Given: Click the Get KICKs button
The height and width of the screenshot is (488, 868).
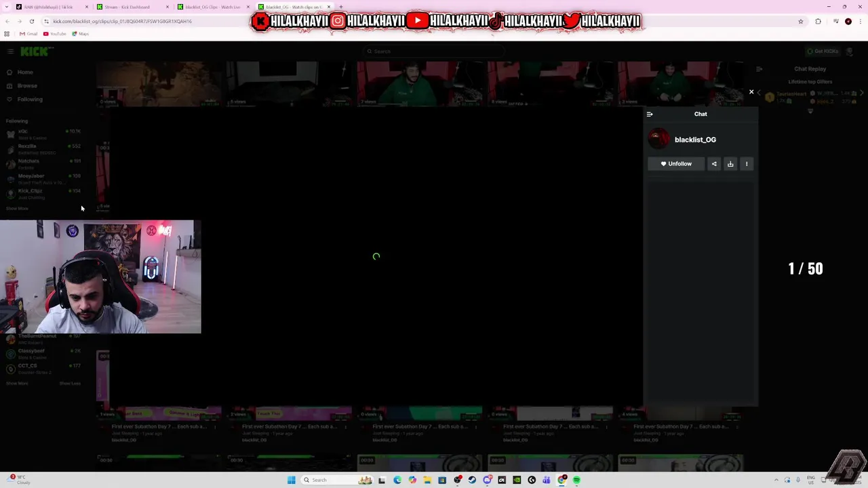Looking at the screenshot, I should click(x=823, y=52).
